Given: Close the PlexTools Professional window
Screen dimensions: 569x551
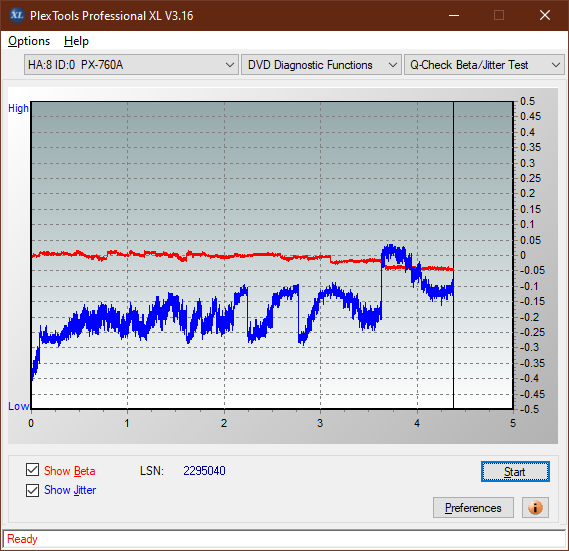Looking at the screenshot, I should [545, 15].
